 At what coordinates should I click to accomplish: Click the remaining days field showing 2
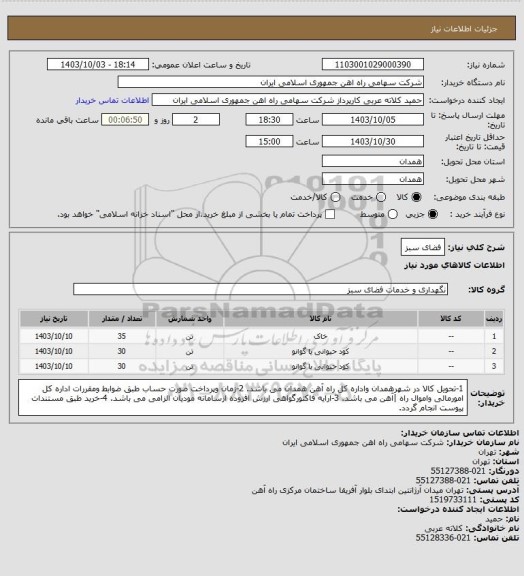(x=196, y=120)
